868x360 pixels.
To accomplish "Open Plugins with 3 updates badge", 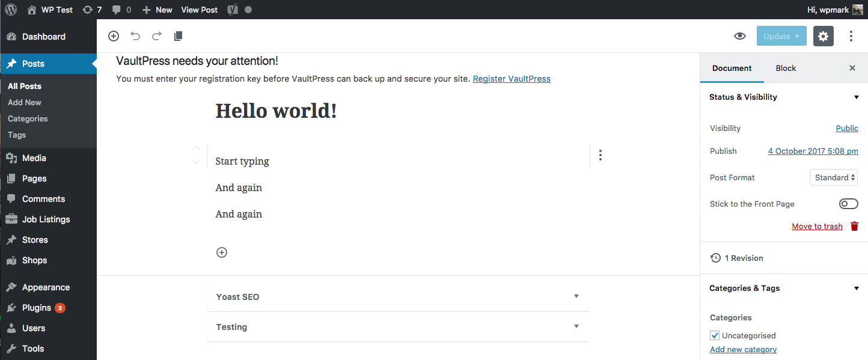I will (x=48, y=308).
